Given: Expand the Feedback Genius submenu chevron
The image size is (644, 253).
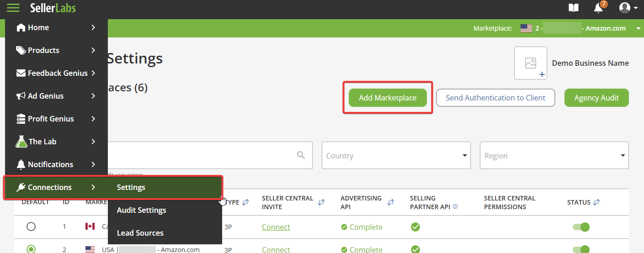Looking at the screenshot, I should coord(93,73).
